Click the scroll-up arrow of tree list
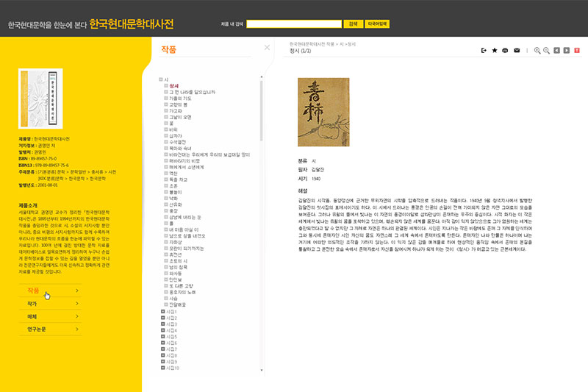The height and width of the screenshot is (392, 588). [262, 77]
